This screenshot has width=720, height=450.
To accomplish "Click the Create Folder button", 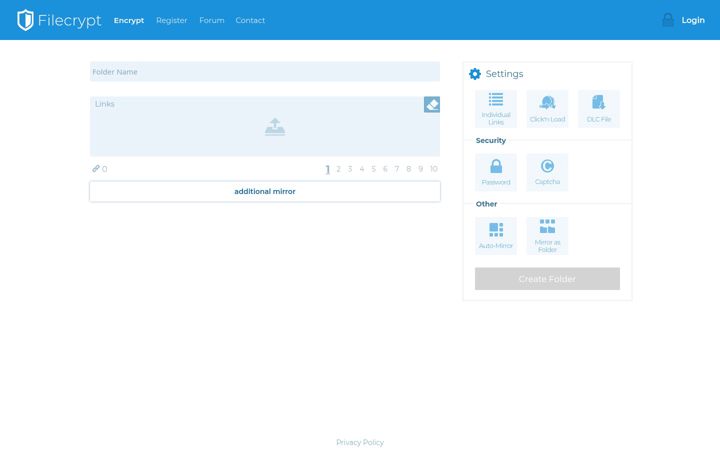I will click(547, 279).
